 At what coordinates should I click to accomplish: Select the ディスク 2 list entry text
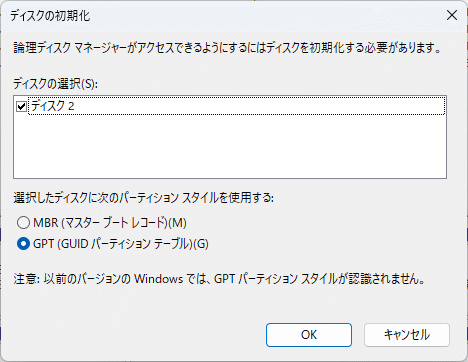[x=53, y=106]
